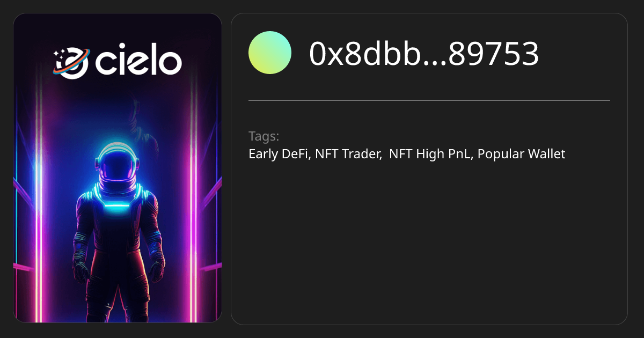Image resolution: width=644 pixels, height=338 pixels.
Task: Choose the Popular Wallet tag
Action: [521, 155]
